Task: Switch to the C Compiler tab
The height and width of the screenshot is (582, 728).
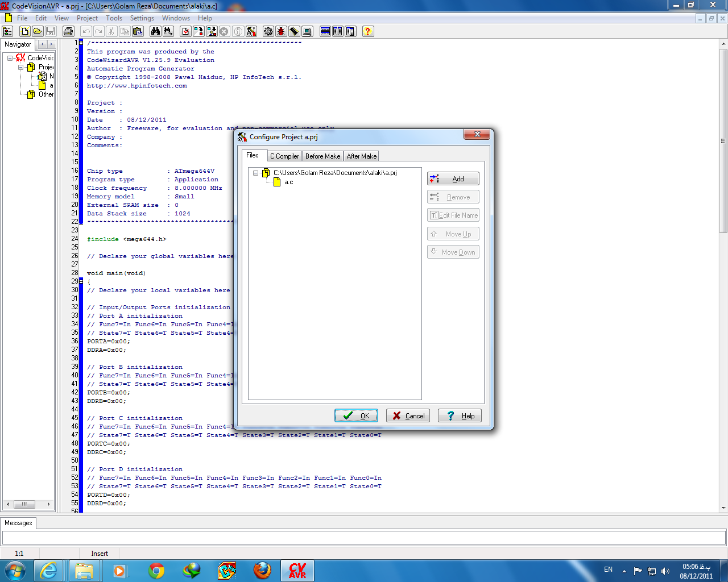Action: click(284, 156)
